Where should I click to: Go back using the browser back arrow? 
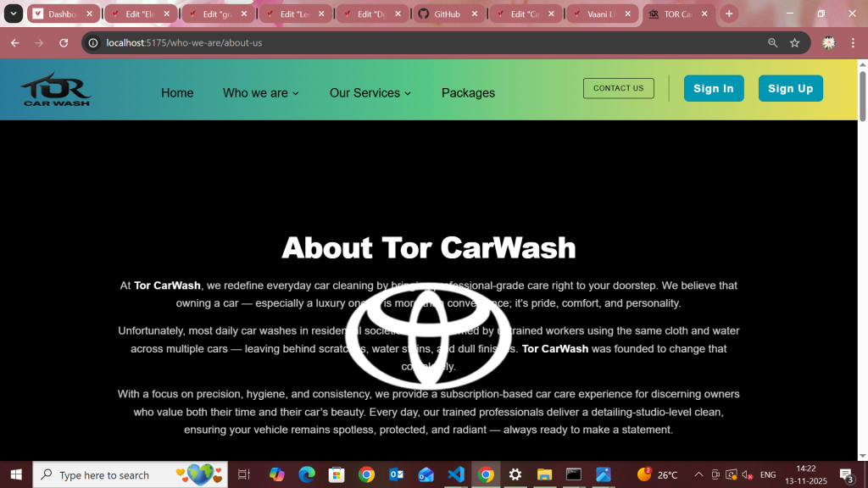click(x=14, y=42)
